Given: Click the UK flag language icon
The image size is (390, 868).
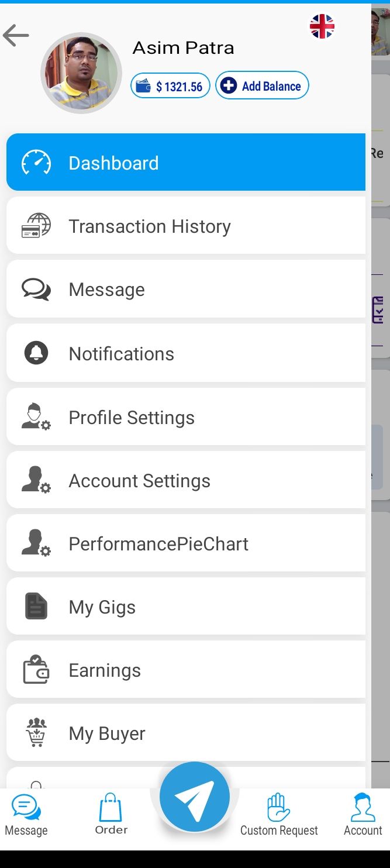Looking at the screenshot, I should coord(322,27).
